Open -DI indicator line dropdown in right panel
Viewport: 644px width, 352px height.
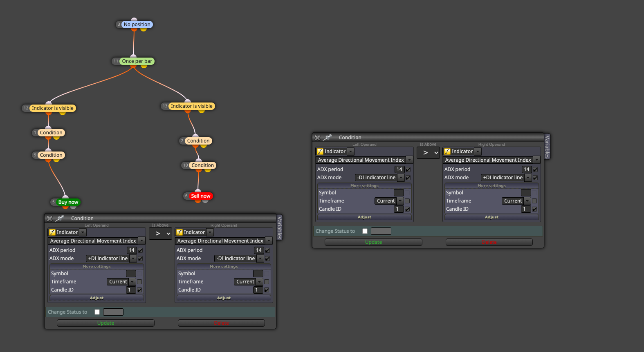coord(401,178)
